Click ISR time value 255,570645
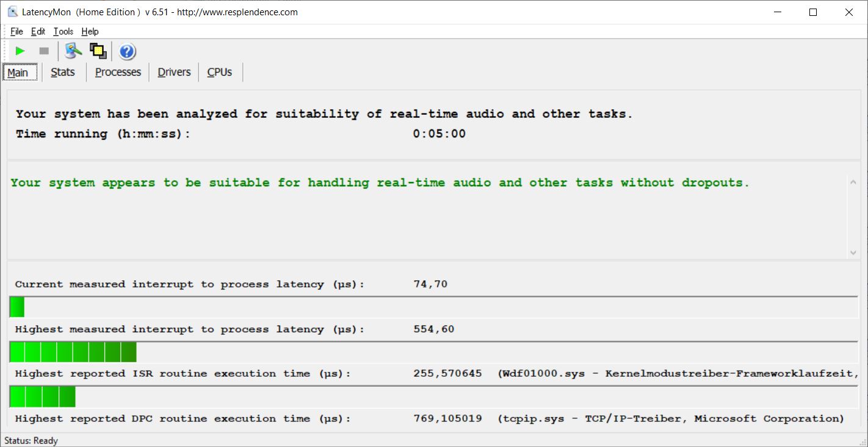This screenshot has height=447, width=868. click(x=447, y=373)
